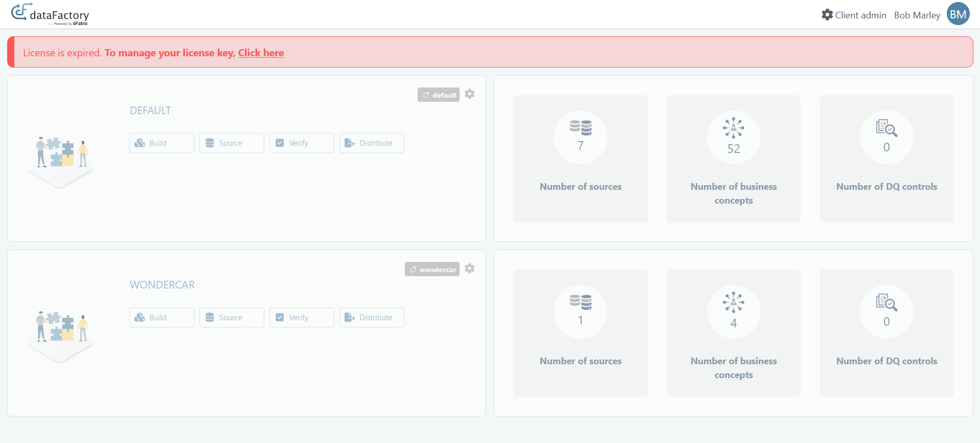Open Source in the DEFAULT project
Viewport: 980px width, 443px height.
(x=232, y=143)
